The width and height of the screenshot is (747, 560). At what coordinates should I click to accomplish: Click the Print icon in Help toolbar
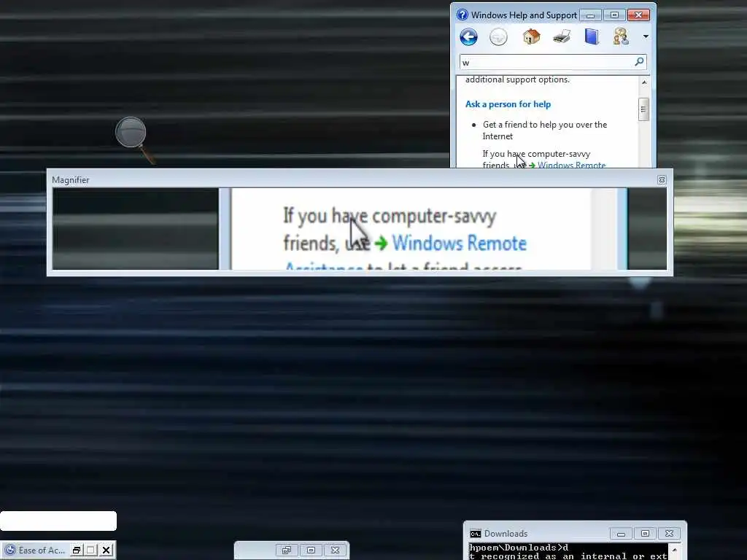(562, 36)
